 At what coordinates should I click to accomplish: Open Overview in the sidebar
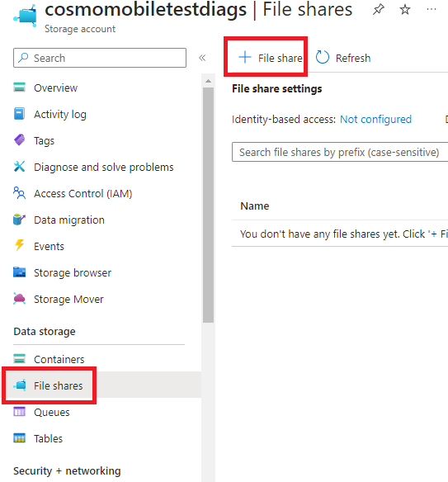pos(55,88)
